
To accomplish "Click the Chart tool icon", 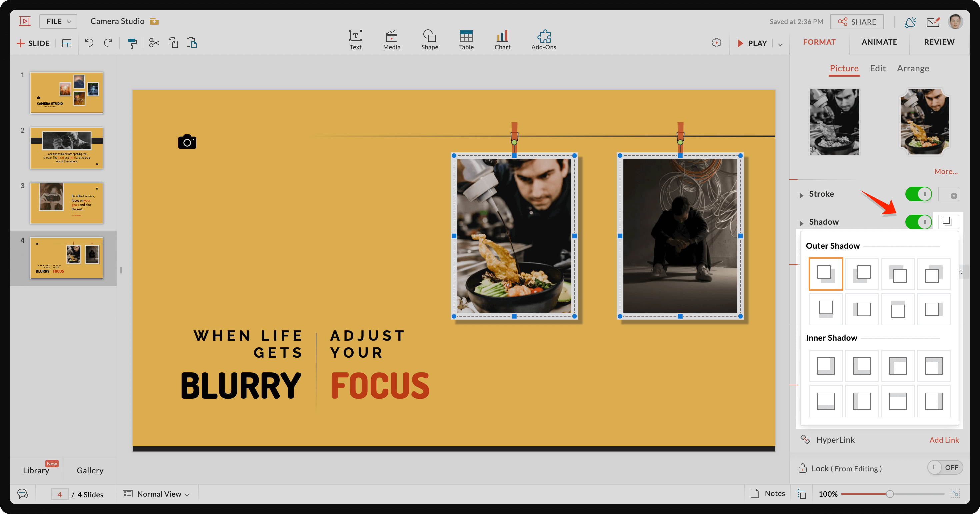I will [x=502, y=37].
